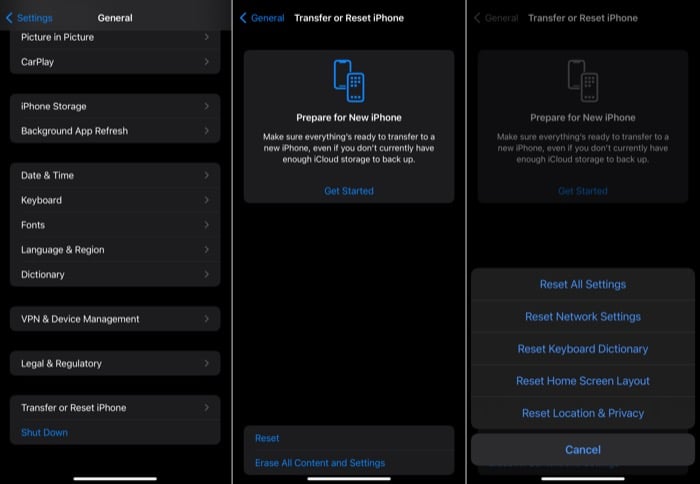Screen dimensions: 700x484
Task: Choose Reset Keyboard Dictionary
Action: click(x=583, y=349)
